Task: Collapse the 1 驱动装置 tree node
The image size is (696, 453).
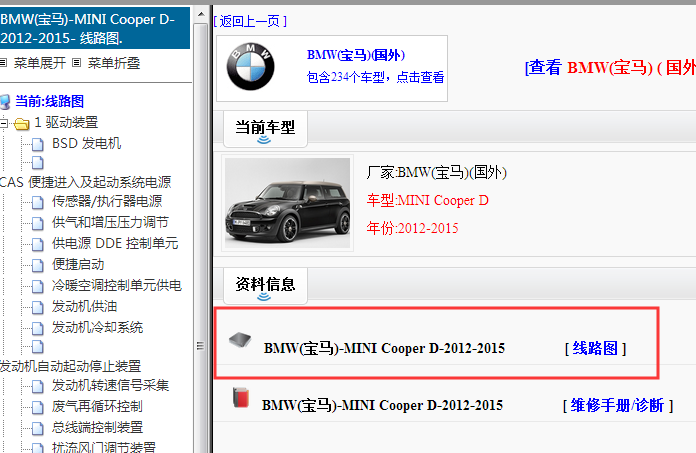Action: (x=4, y=123)
